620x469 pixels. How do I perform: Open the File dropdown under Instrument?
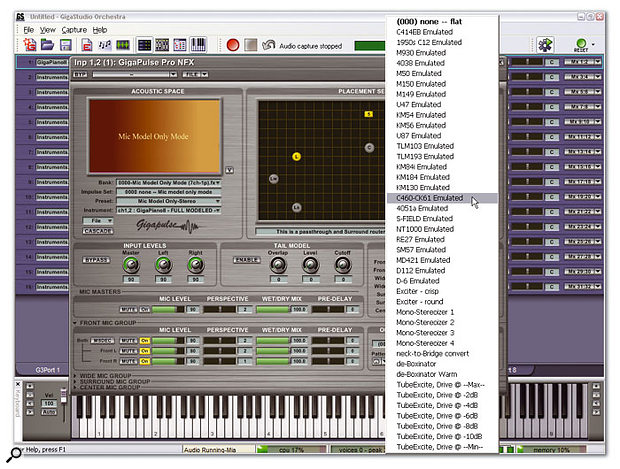pos(98,221)
